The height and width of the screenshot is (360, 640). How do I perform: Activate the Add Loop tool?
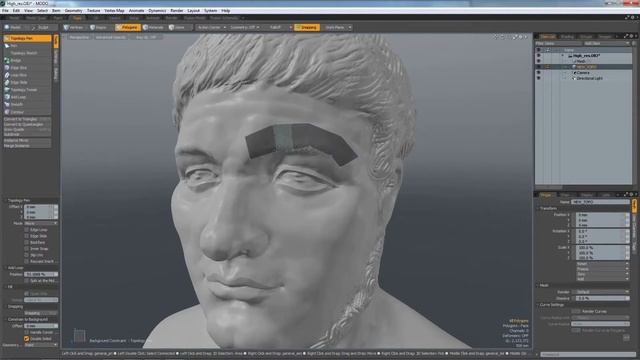pos(28,97)
